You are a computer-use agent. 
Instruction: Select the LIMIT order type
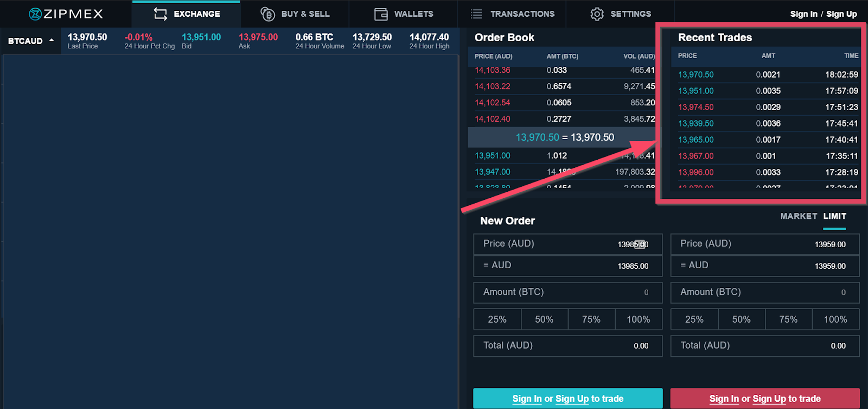(x=834, y=216)
